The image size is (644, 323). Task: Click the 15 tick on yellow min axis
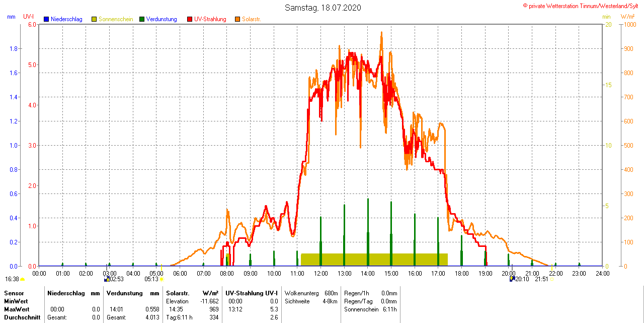point(608,85)
